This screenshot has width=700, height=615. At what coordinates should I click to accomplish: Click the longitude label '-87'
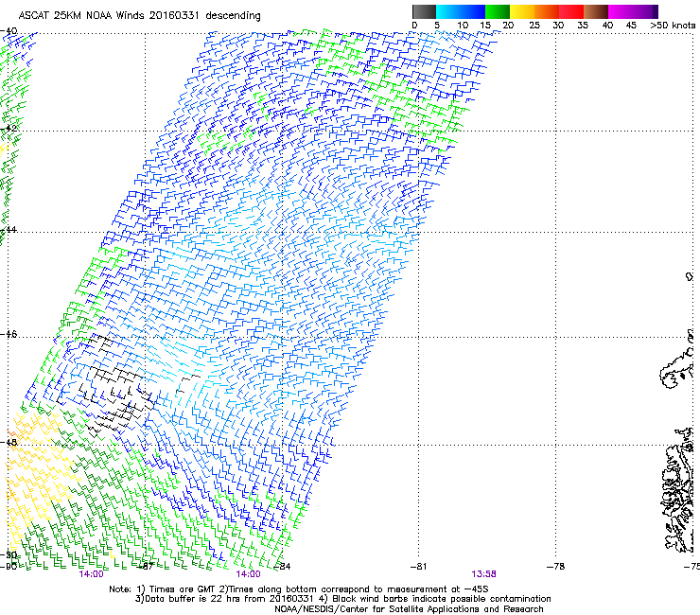(145, 567)
